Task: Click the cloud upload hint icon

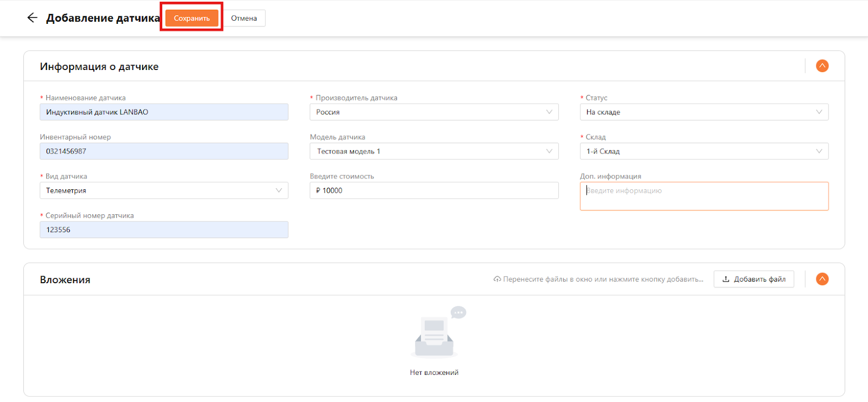Action: [x=497, y=279]
